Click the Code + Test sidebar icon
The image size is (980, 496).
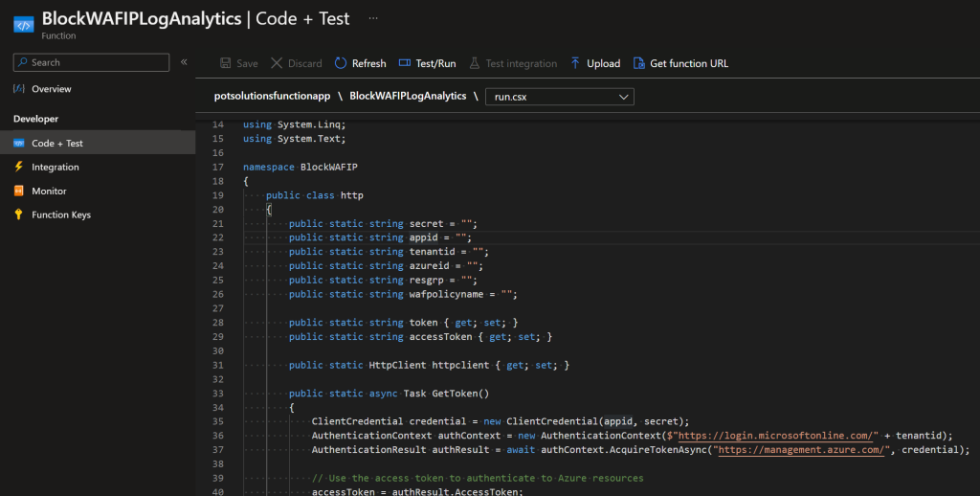pos(18,143)
